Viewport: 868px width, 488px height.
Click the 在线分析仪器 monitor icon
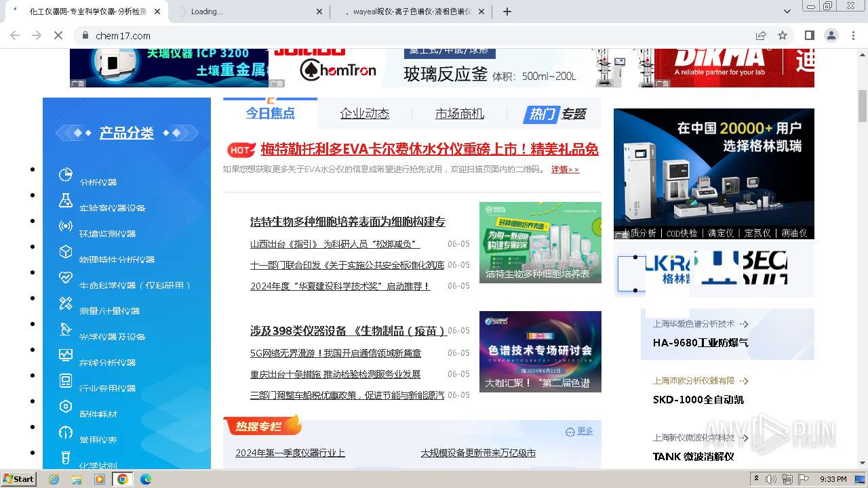tap(66, 354)
